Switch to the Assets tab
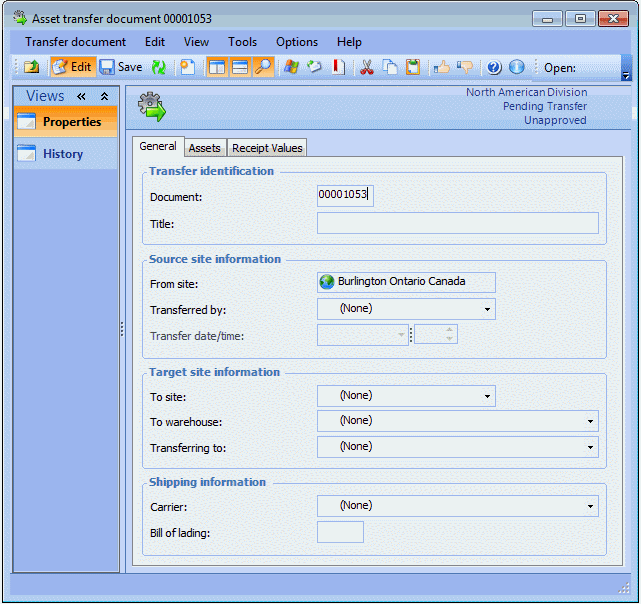This screenshot has width=641, height=604. coord(204,148)
